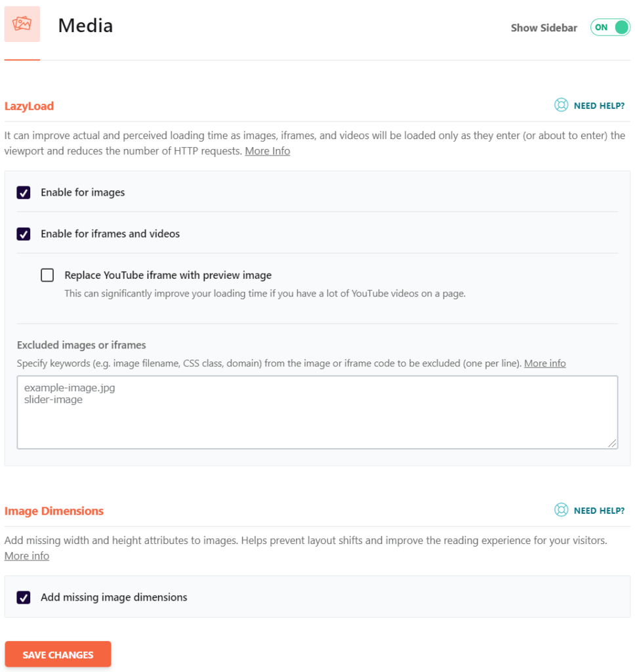Open More info link under Image Dimensions description

26,555
